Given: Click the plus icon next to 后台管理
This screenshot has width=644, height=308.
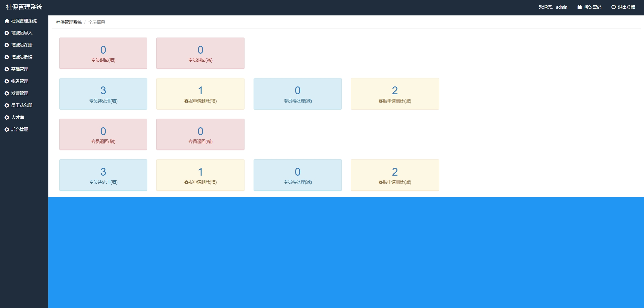Looking at the screenshot, I should [7, 130].
